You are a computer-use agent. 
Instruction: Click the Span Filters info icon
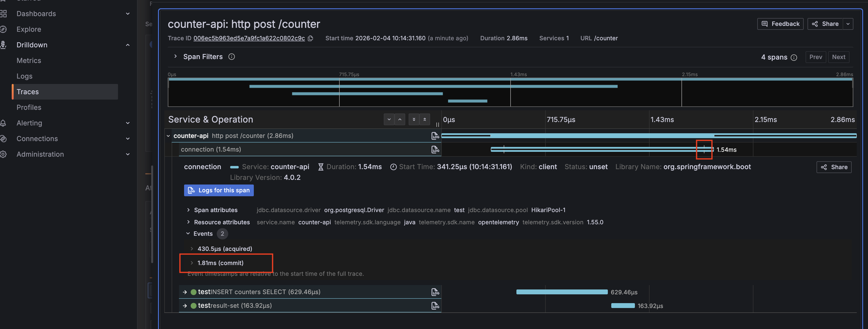pyautogui.click(x=231, y=57)
